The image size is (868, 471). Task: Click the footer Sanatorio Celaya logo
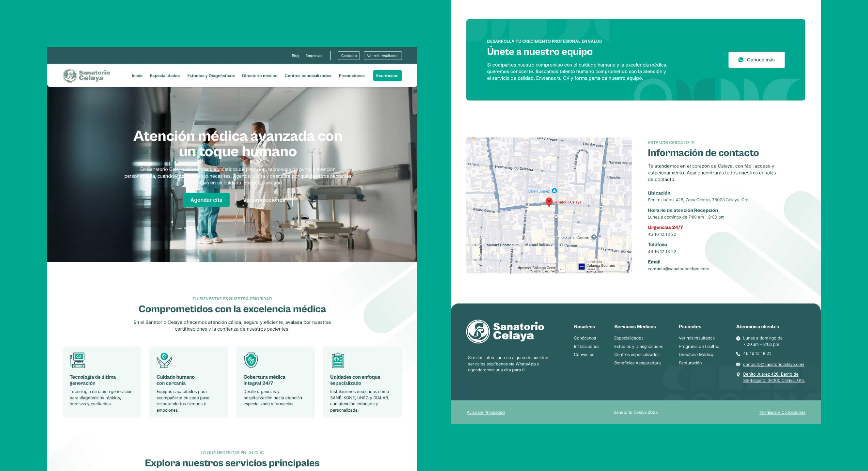pos(505,332)
